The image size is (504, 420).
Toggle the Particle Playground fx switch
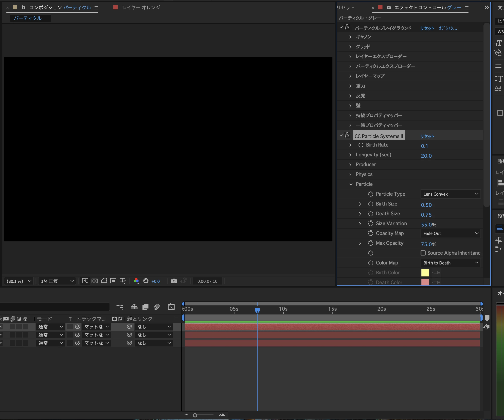click(x=347, y=27)
